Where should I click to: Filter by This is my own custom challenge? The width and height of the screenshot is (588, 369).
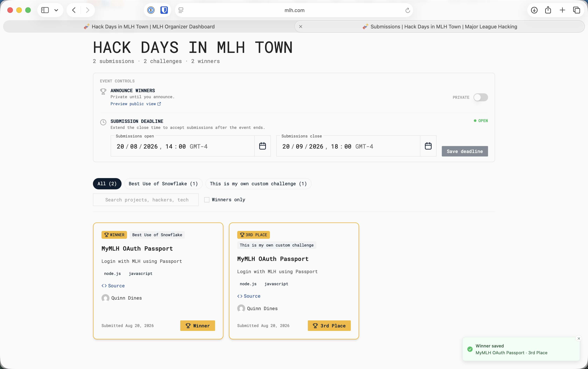[x=258, y=184]
